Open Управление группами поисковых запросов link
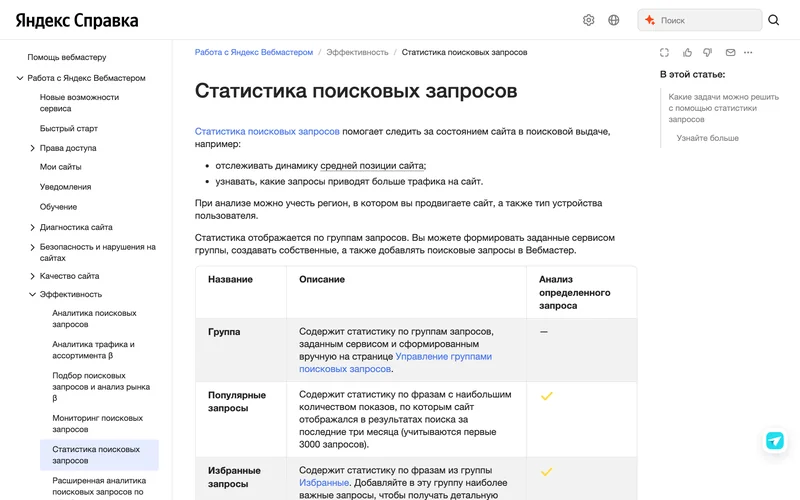 (x=395, y=363)
